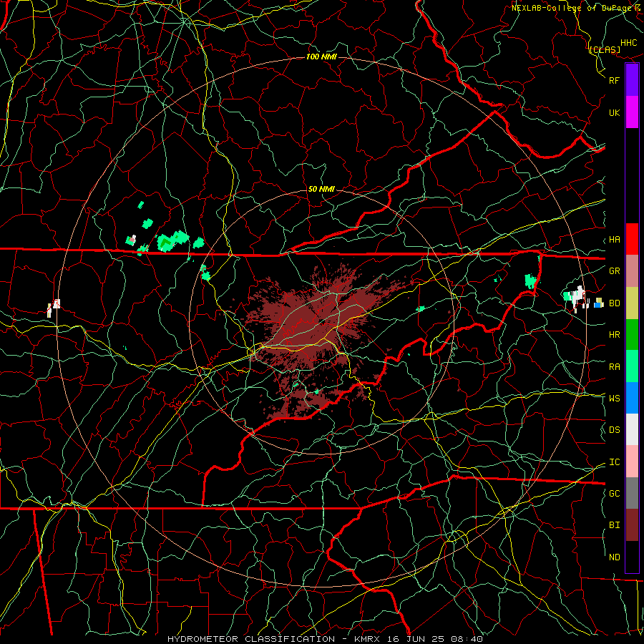The height and width of the screenshot is (644, 644).
Task: Pick the mint green RA legend swatch
Action: 632,366
